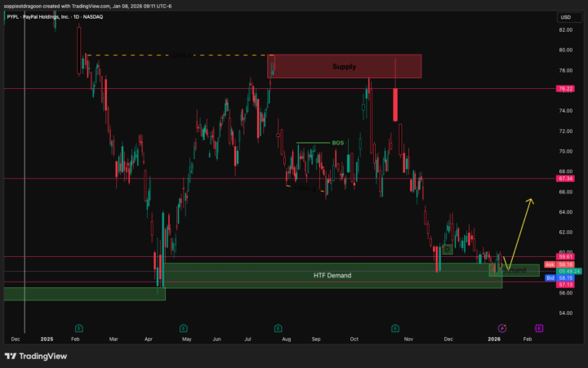Click the Bid 58.15 price tag

pos(559,278)
